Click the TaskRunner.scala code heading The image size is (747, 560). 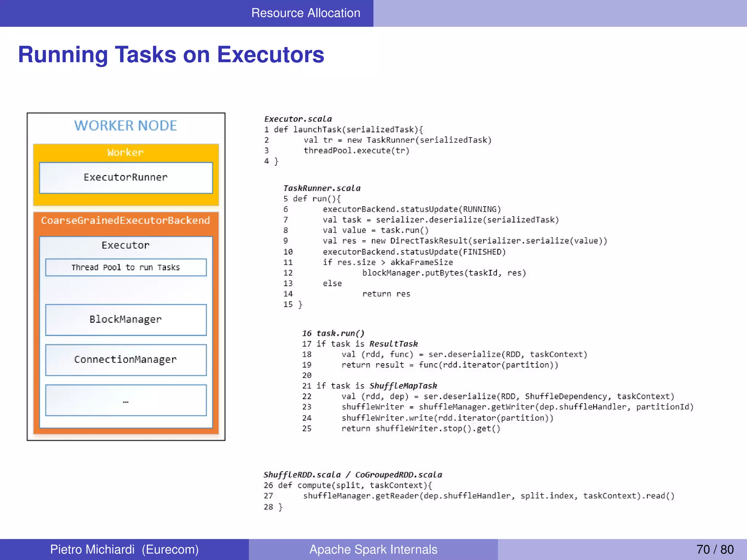(322, 188)
